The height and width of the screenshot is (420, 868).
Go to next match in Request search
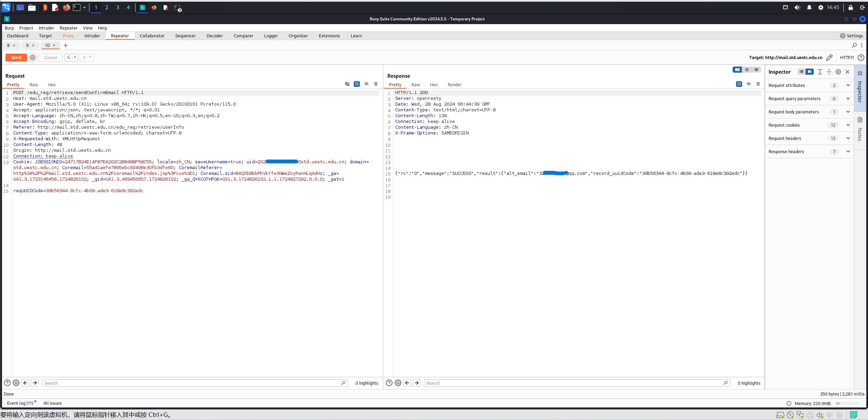tap(35, 383)
